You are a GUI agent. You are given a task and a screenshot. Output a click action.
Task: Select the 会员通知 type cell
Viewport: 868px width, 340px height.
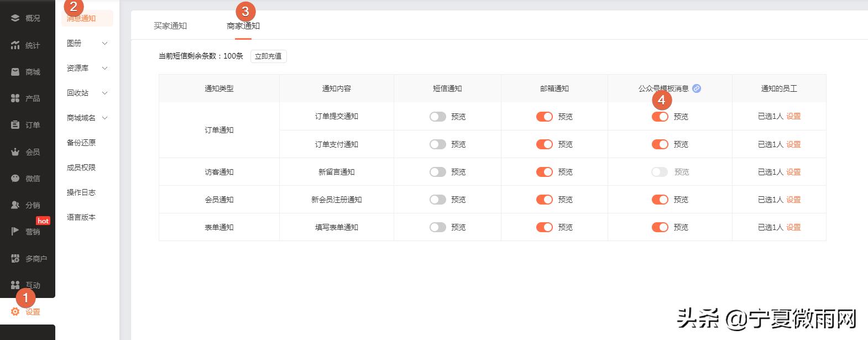[x=219, y=200]
